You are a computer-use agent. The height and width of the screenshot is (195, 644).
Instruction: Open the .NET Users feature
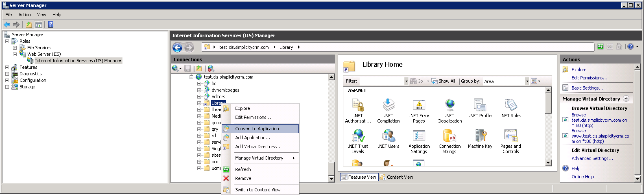coord(389,139)
